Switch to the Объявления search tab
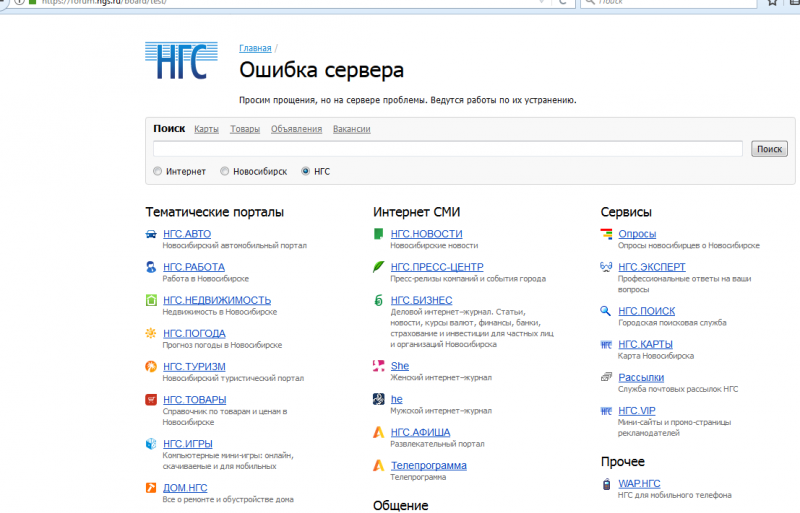The image size is (800, 513). [x=296, y=129]
